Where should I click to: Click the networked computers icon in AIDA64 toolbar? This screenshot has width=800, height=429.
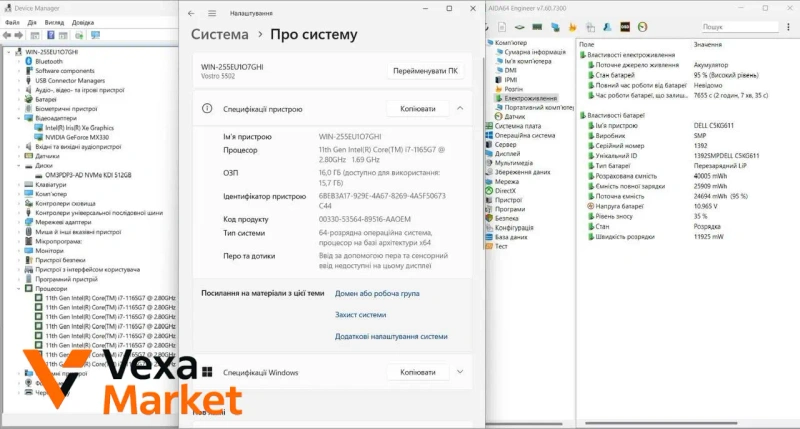(555, 27)
